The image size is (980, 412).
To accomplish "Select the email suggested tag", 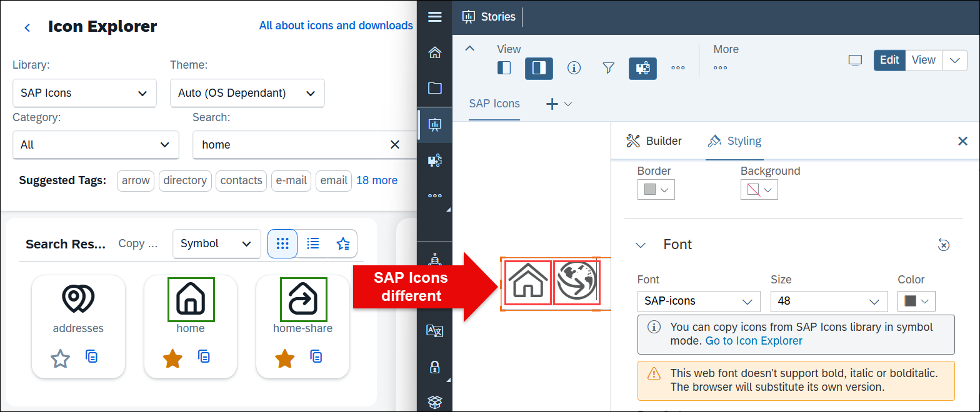I will coord(334,180).
